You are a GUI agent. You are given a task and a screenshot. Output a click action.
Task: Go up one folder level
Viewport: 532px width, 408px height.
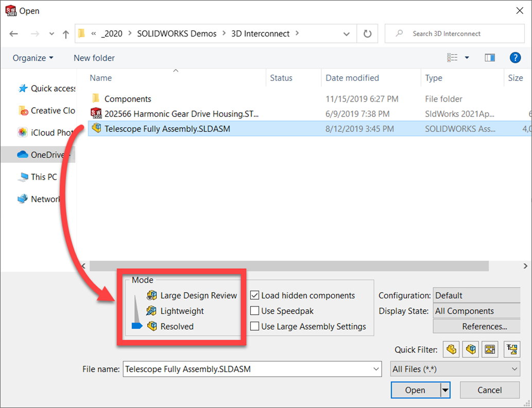pos(66,34)
